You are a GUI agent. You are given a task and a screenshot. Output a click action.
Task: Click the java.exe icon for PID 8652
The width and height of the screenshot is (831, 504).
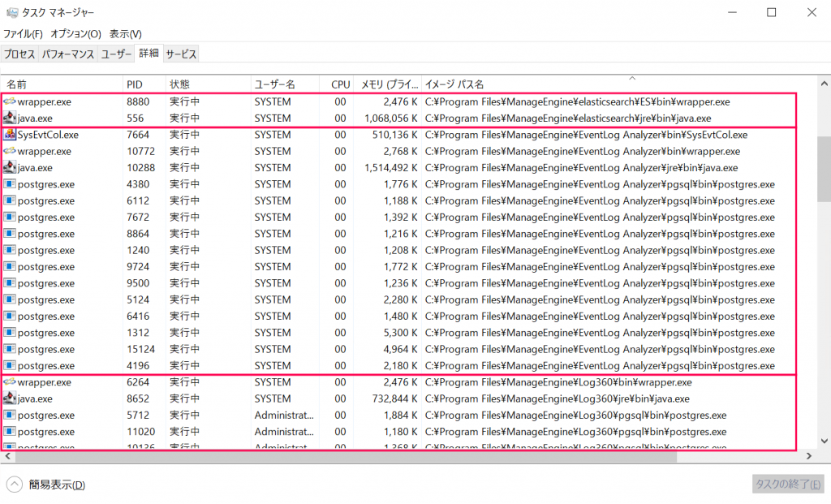point(10,398)
